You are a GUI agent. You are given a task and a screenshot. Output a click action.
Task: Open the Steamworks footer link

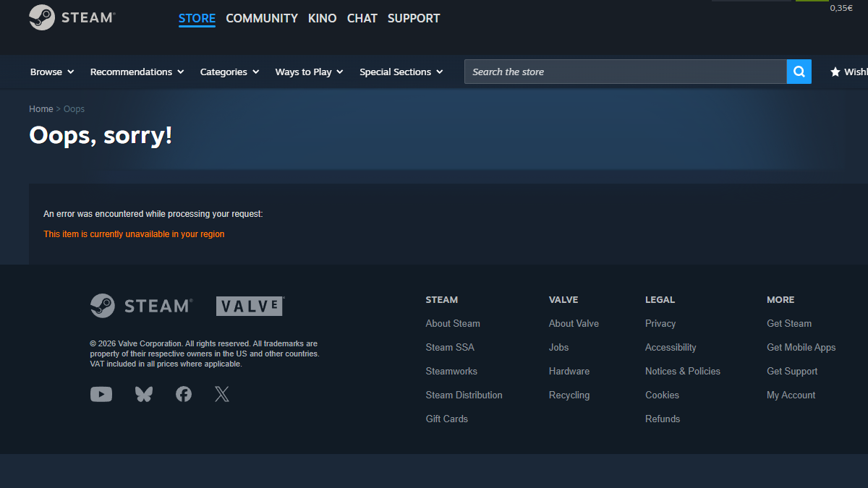click(451, 371)
